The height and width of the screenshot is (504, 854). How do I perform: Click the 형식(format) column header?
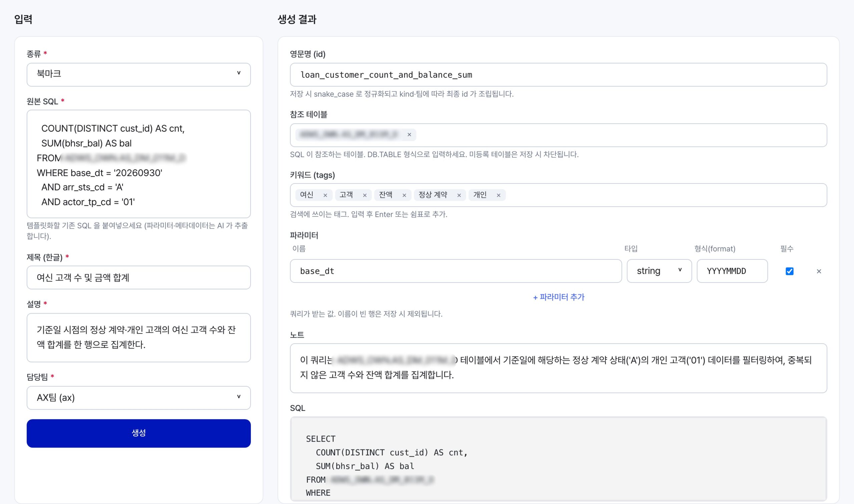click(715, 248)
